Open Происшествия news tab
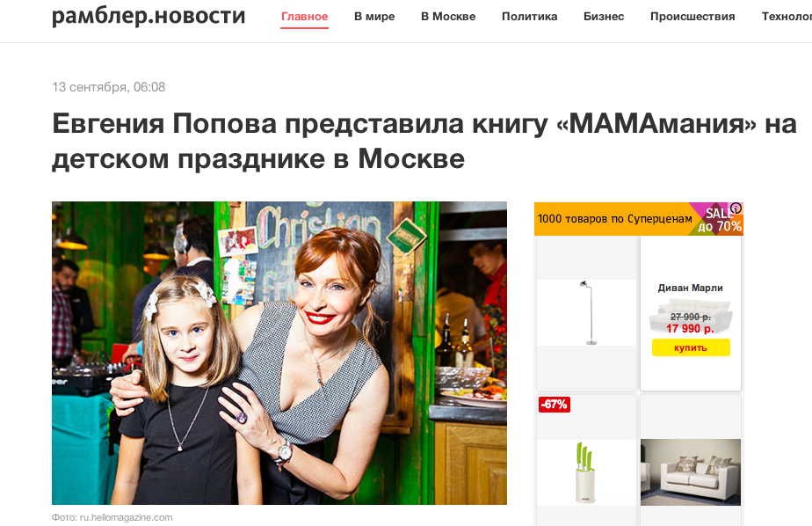812x526 pixels. [x=692, y=17]
